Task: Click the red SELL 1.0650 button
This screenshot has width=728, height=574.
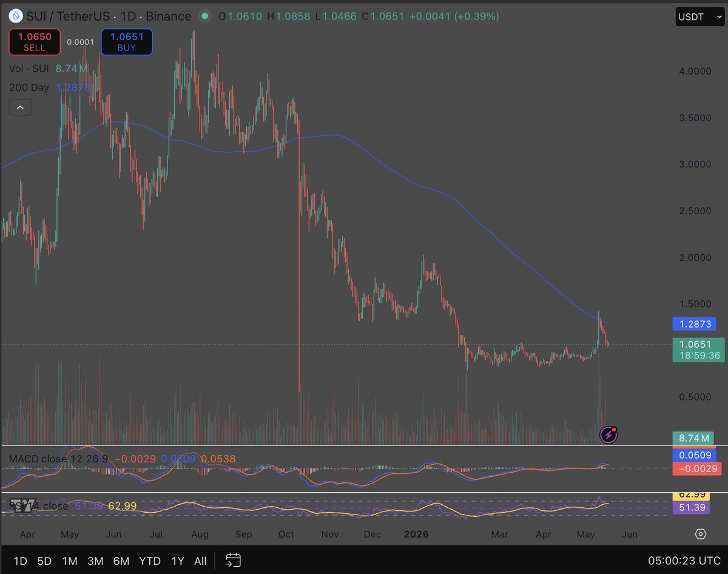Action: pos(34,42)
